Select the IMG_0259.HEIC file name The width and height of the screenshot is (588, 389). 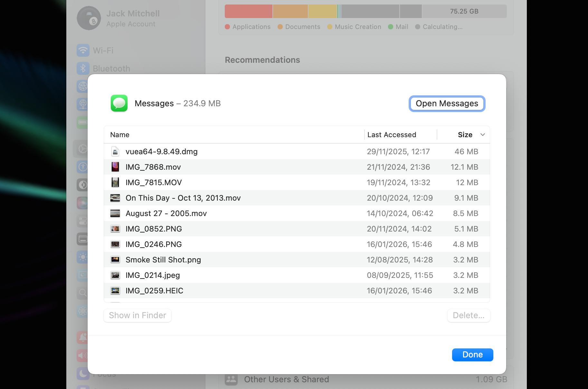[x=154, y=290]
